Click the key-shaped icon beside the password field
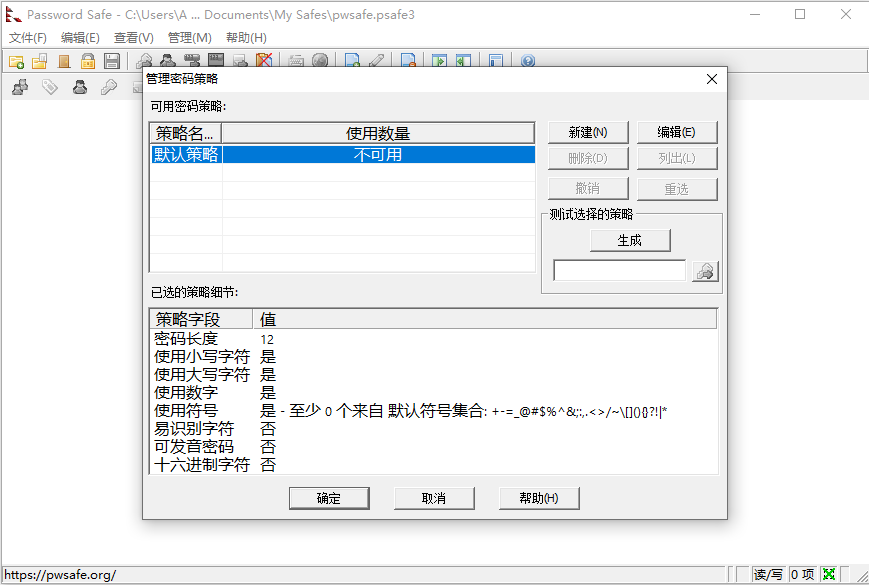This screenshot has height=585, width=869. [705, 270]
